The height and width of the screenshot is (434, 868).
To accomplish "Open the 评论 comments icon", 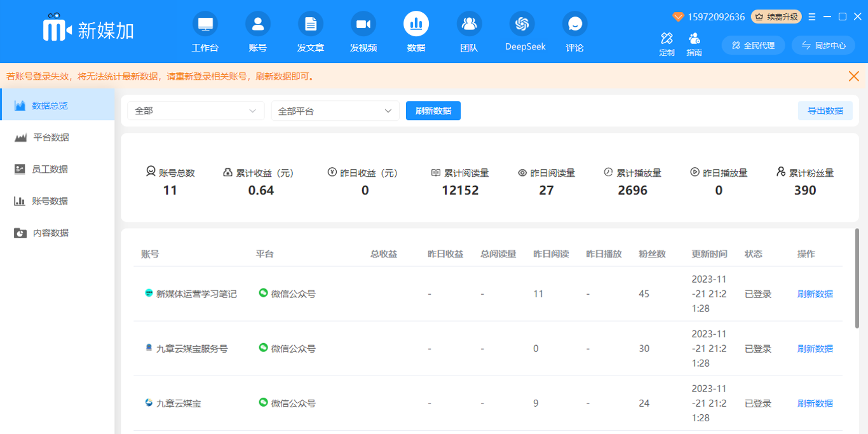I will (x=574, y=25).
